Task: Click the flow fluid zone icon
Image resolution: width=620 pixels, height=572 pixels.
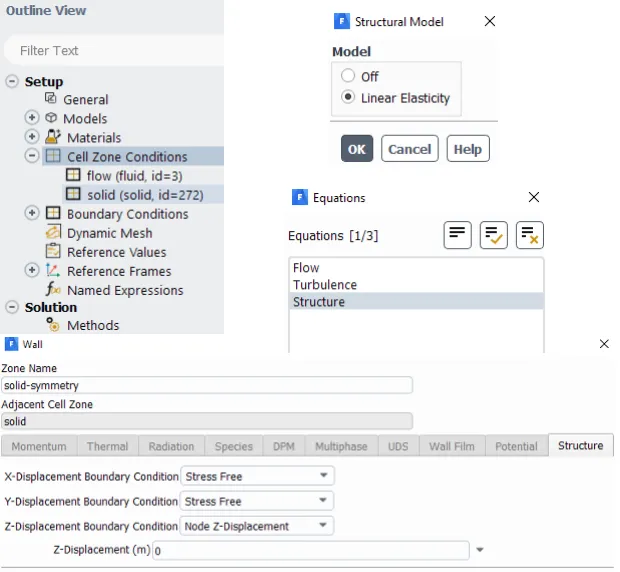Action: [73, 175]
